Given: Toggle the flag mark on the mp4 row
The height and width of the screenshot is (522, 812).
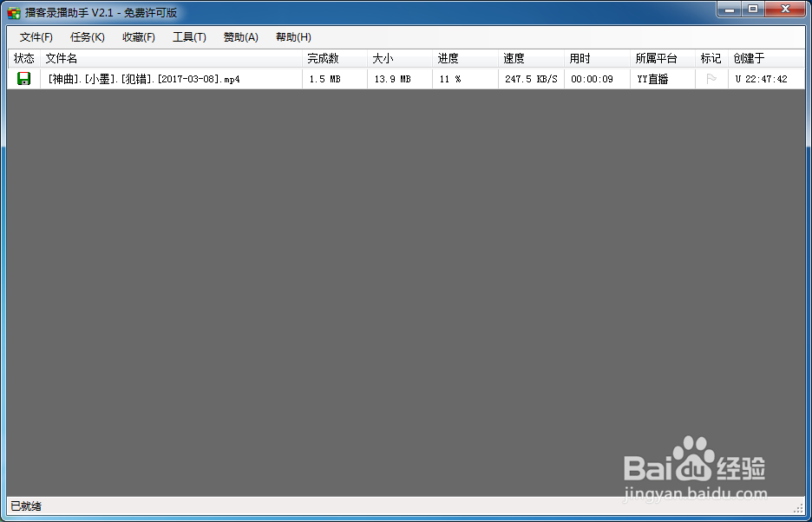Looking at the screenshot, I should (711, 79).
